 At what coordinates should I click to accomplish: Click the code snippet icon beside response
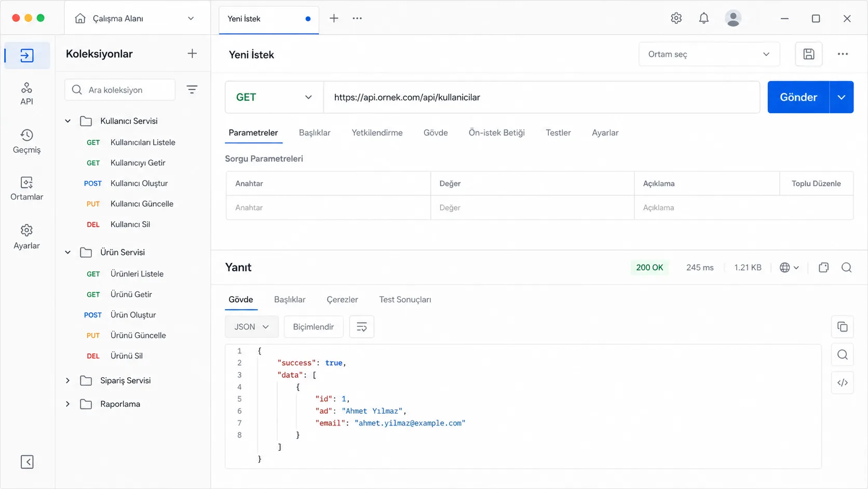pos(842,382)
